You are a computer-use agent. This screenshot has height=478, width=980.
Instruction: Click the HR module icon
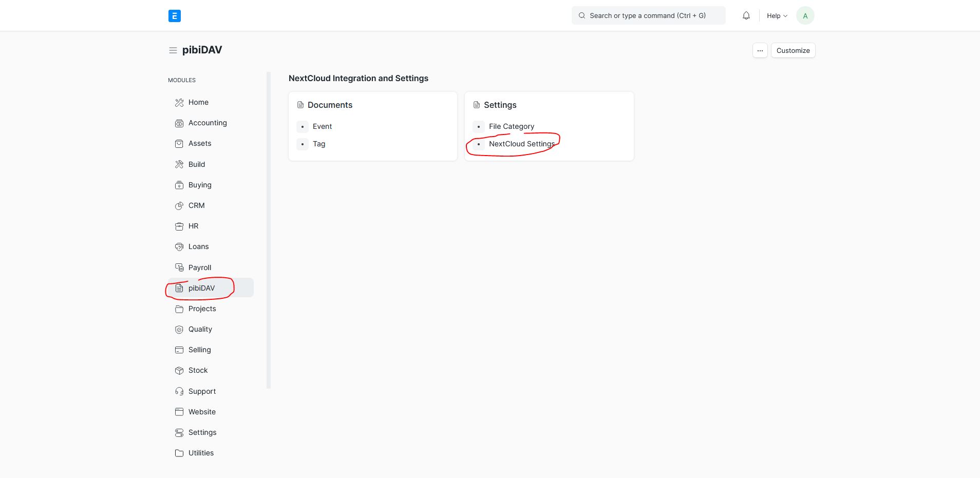click(x=179, y=226)
